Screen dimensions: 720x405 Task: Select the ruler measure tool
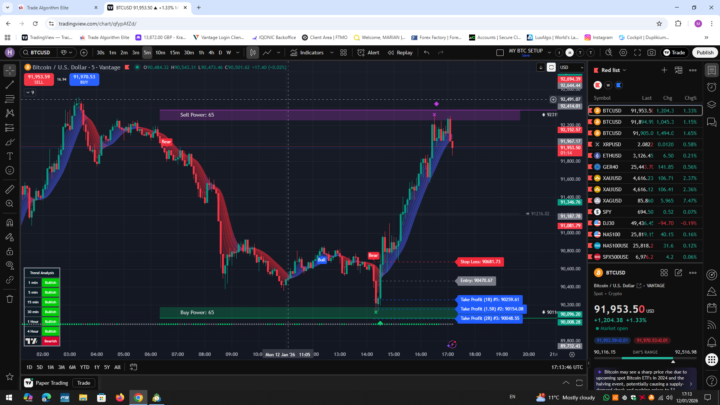coord(10,189)
